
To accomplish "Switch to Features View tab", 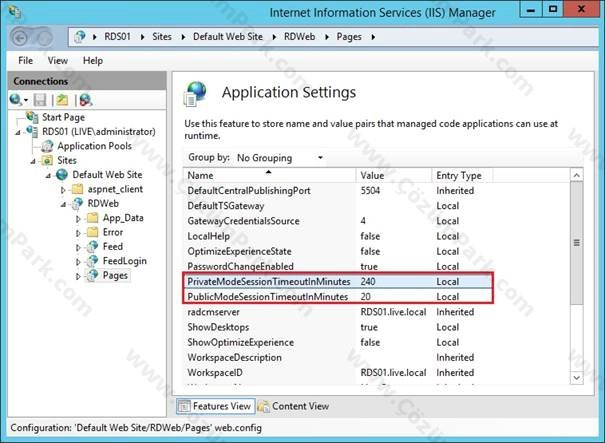I will (x=216, y=406).
